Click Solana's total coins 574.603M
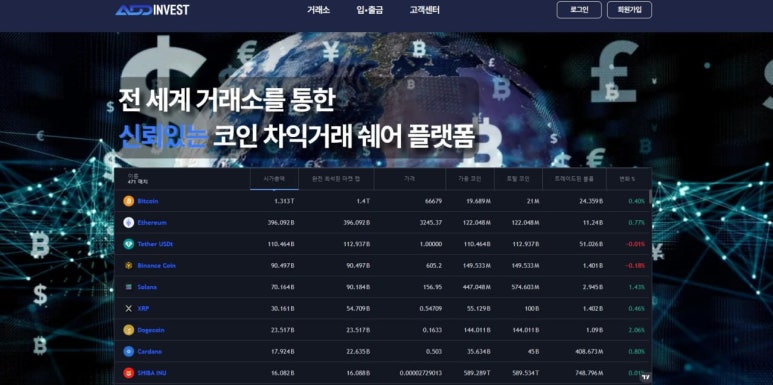 click(526, 287)
